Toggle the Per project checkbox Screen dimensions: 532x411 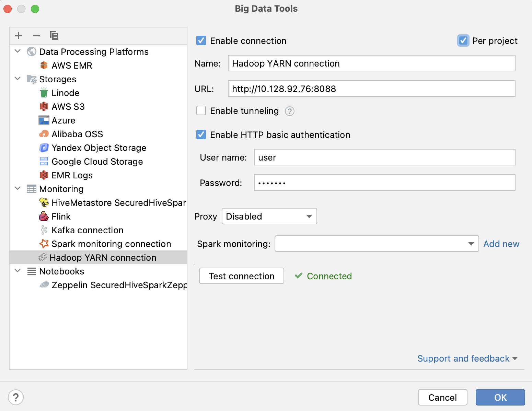coord(463,40)
